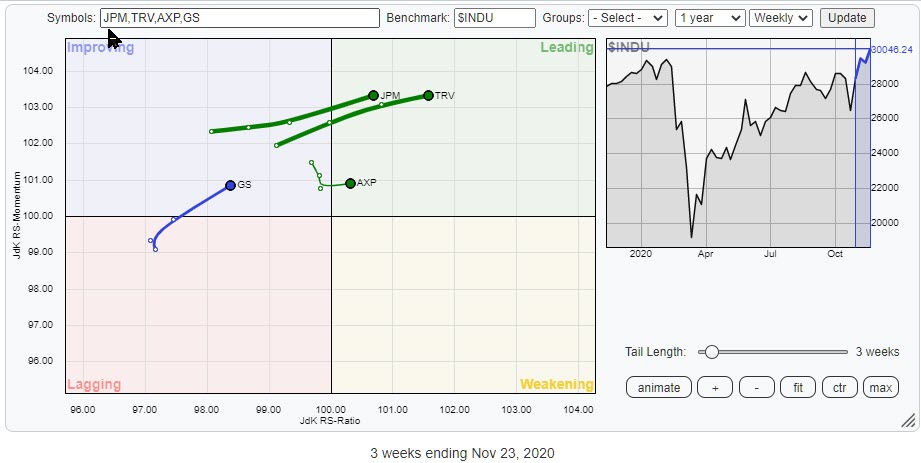The image size is (921, 463).
Task: Click the ctr center button
Action: pos(838,387)
